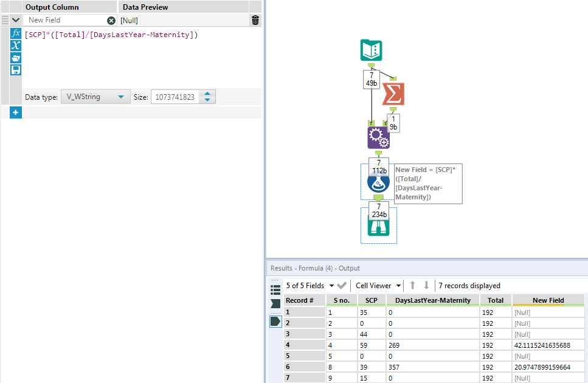Save the expression with the disk icon

point(16,70)
